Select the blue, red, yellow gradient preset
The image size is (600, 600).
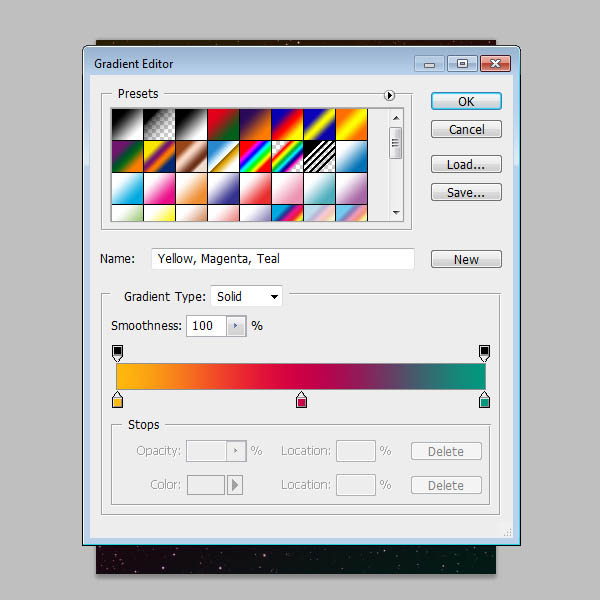287,124
